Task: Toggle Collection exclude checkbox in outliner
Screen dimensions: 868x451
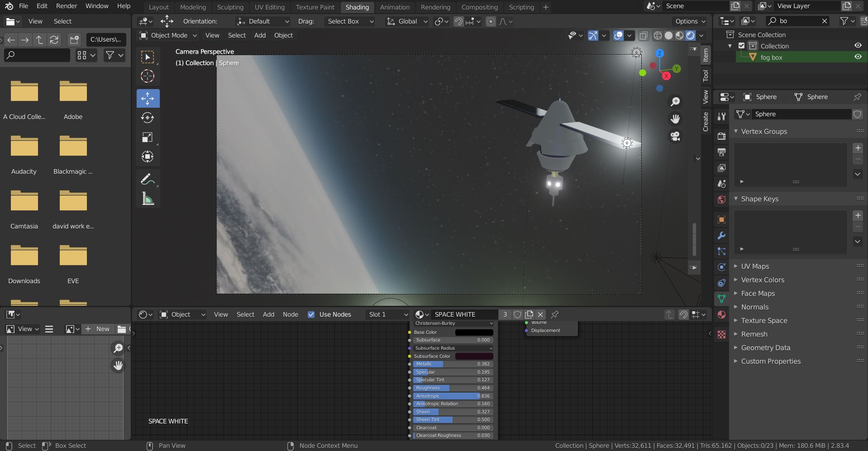Action: 741,46
